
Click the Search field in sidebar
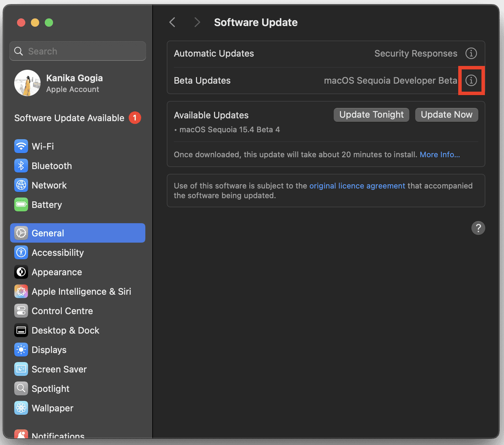pyautogui.click(x=78, y=51)
